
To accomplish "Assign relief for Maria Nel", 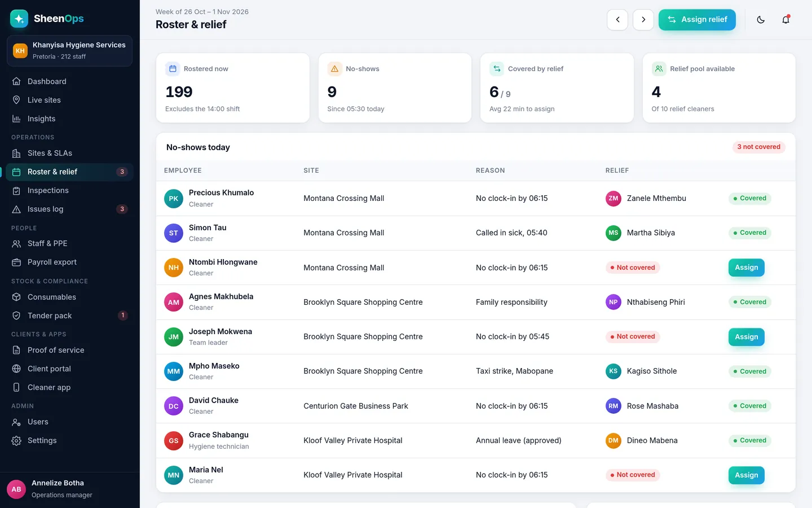I will (746, 475).
